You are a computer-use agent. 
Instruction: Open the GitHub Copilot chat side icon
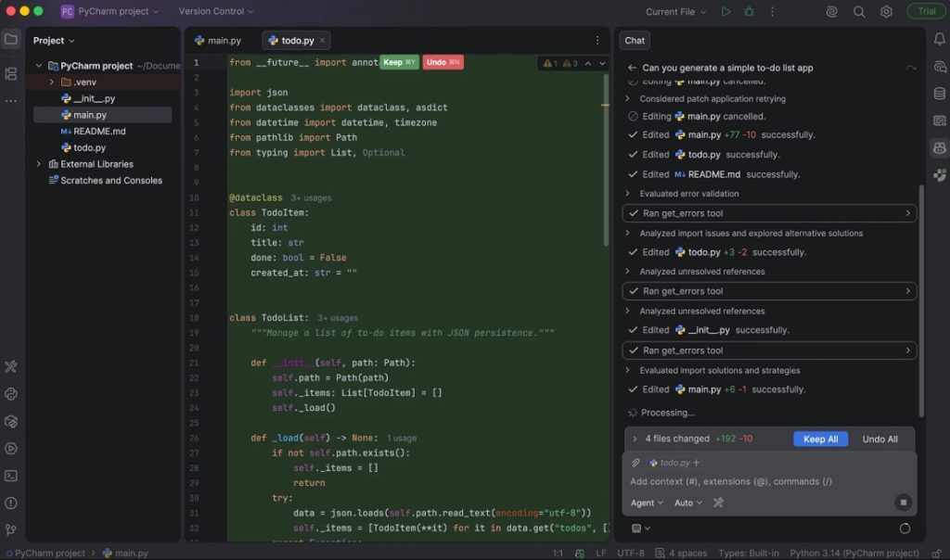(939, 147)
